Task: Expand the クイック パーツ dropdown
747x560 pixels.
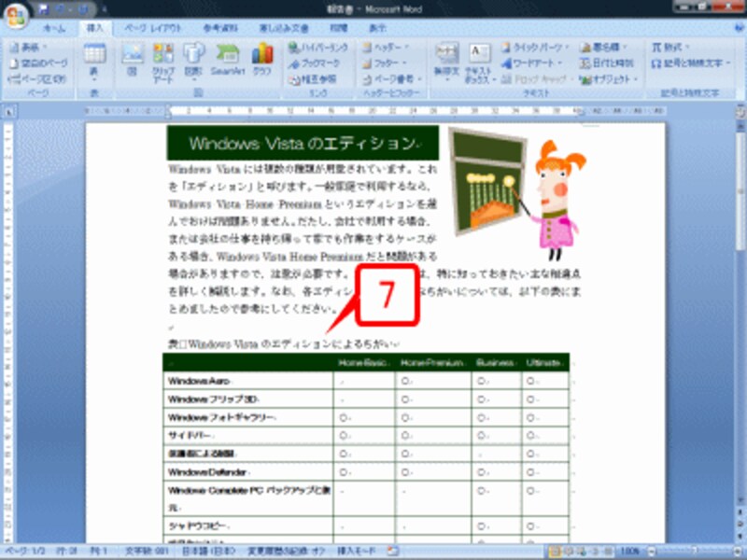Action: click(x=535, y=48)
